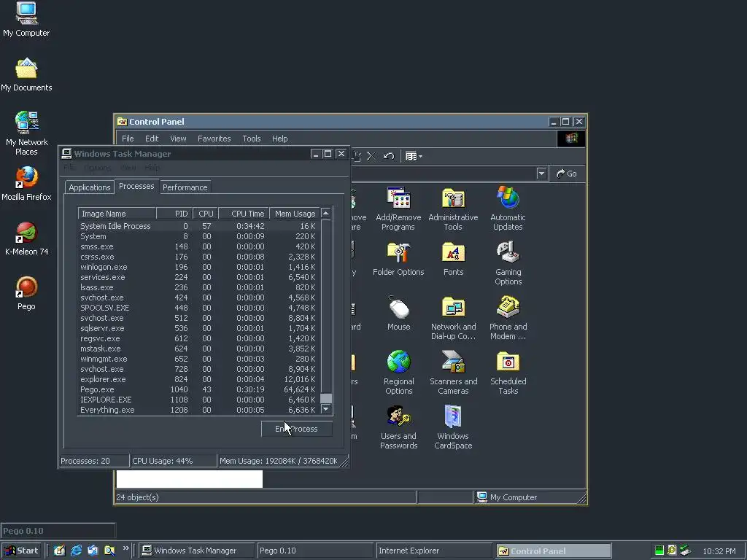Select K-Meleon 74 desktop shortcut
The width and height of the screenshot is (747, 560).
tap(26, 238)
